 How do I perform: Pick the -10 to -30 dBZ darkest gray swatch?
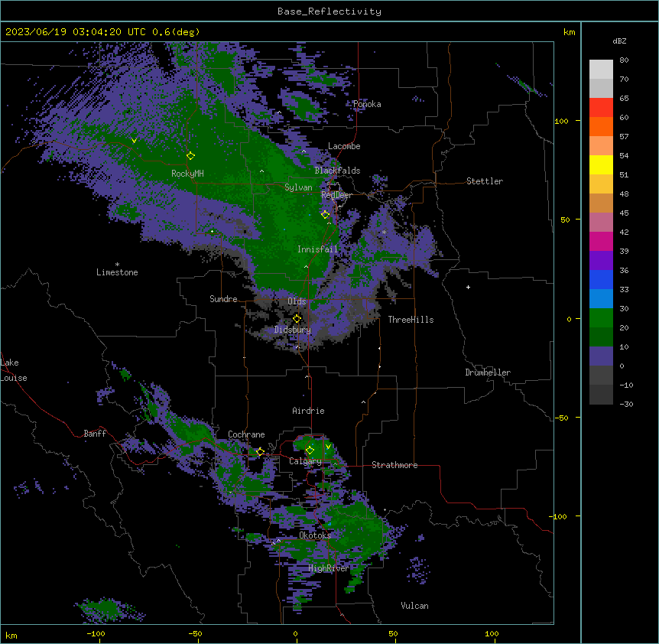(x=601, y=395)
